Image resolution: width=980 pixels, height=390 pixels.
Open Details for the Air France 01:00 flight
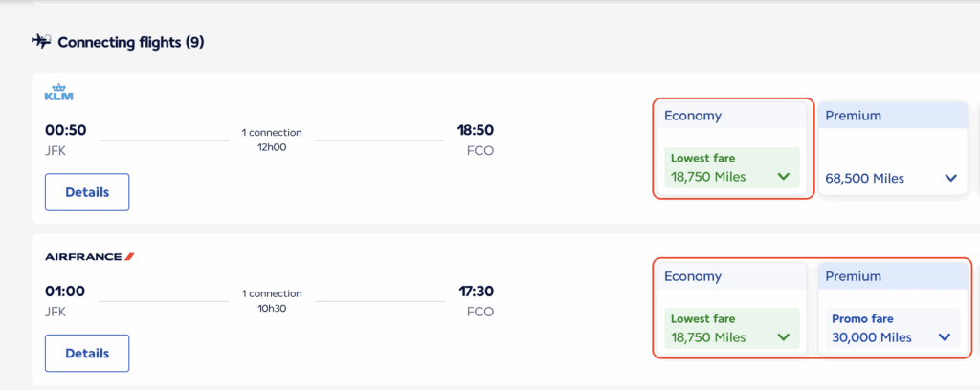click(x=87, y=353)
